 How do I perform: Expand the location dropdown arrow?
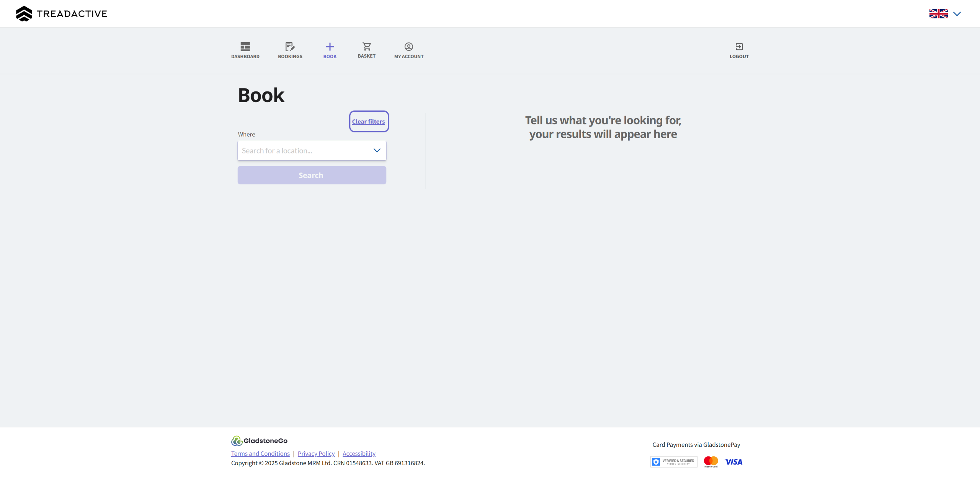(x=377, y=150)
